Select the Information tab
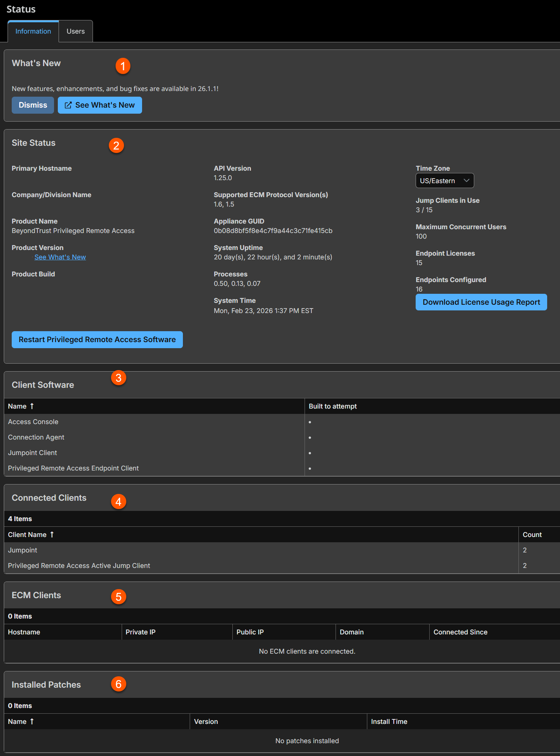 coord(33,31)
